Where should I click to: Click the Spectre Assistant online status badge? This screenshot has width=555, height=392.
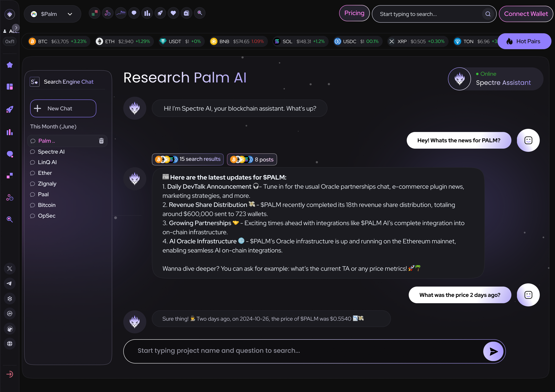click(495, 79)
